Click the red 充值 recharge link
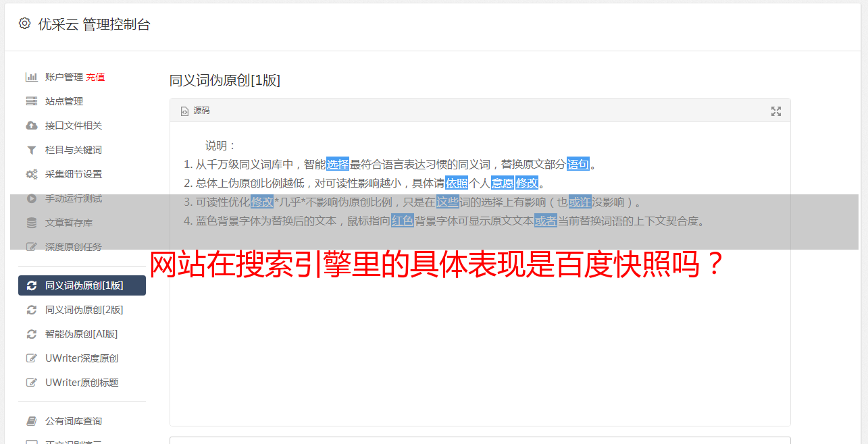The height and width of the screenshot is (444, 868). (x=95, y=77)
